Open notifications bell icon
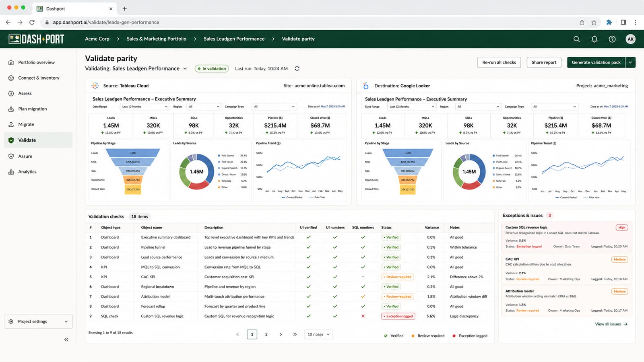 (594, 39)
